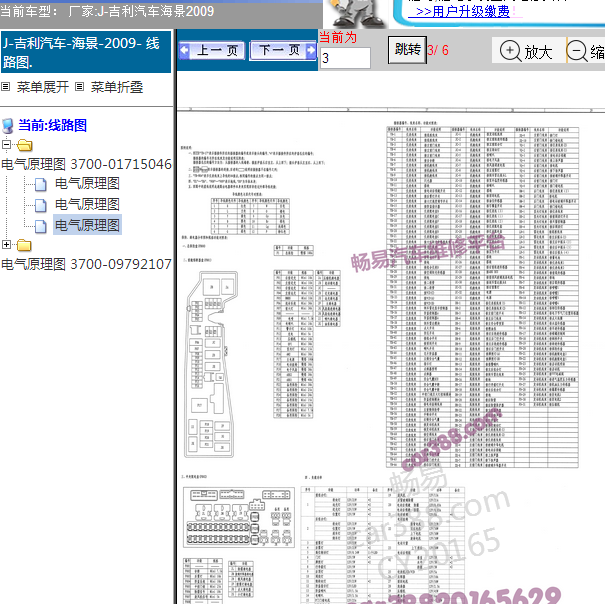The image size is (605, 604).
Task: Collapse all menus with 菜单折叠
Action: 117,87
